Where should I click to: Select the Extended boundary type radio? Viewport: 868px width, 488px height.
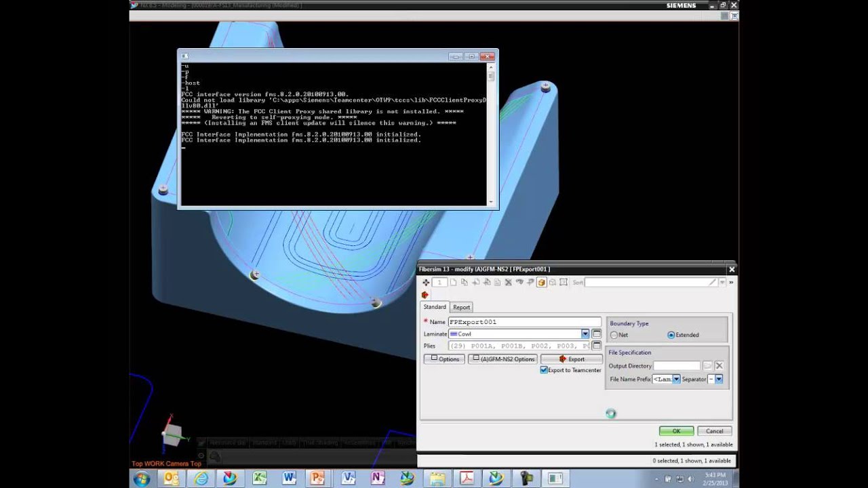671,335
